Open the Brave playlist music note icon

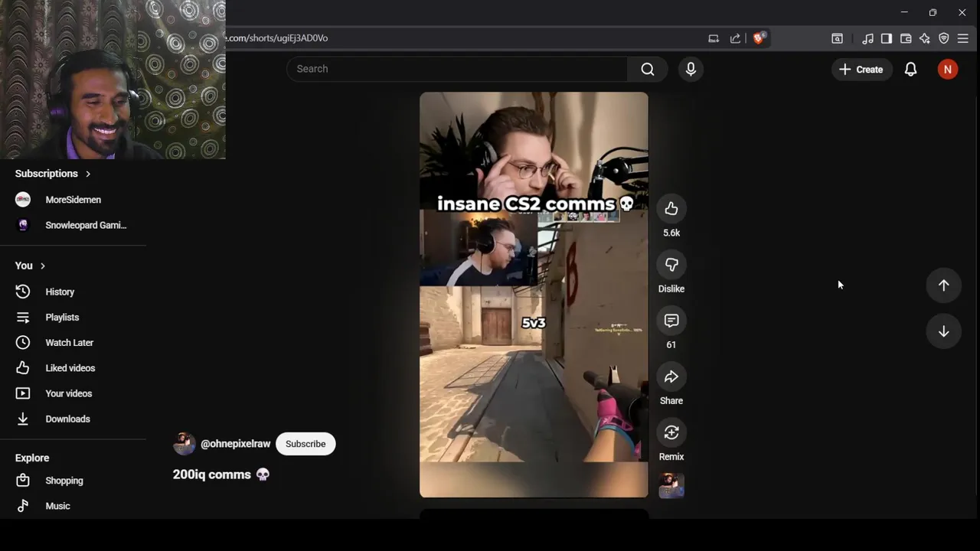pyautogui.click(x=867, y=38)
